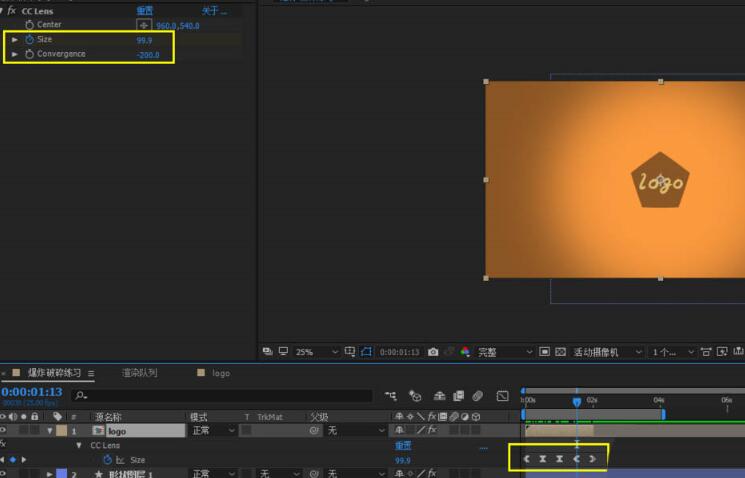
Task: Toggle the logo layer fx switch
Action: (432, 430)
